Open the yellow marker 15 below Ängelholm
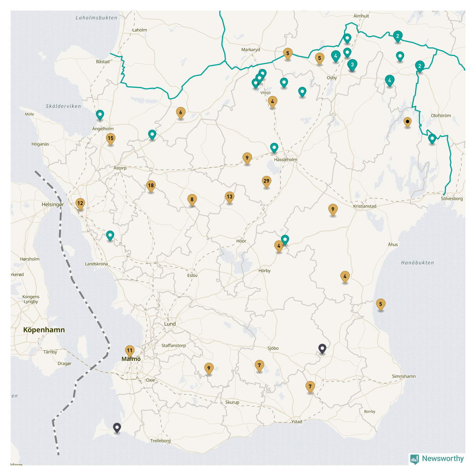 [110, 139]
